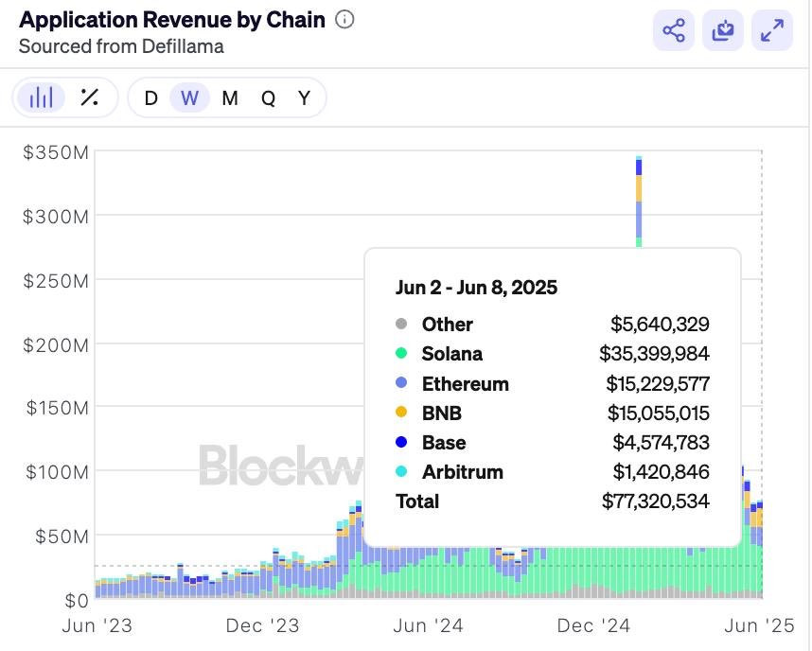Select the daily D interval
812x651 pixels.
click(x=150, y=97)
